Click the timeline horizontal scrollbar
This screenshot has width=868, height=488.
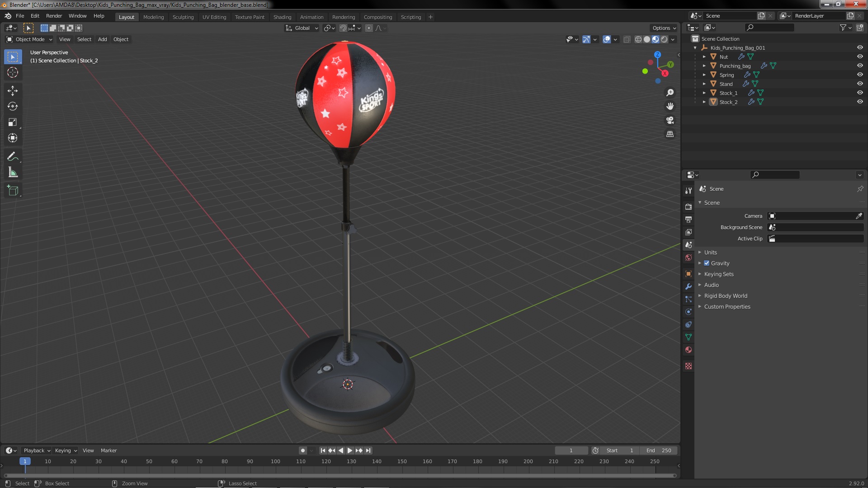pos(340,475)
